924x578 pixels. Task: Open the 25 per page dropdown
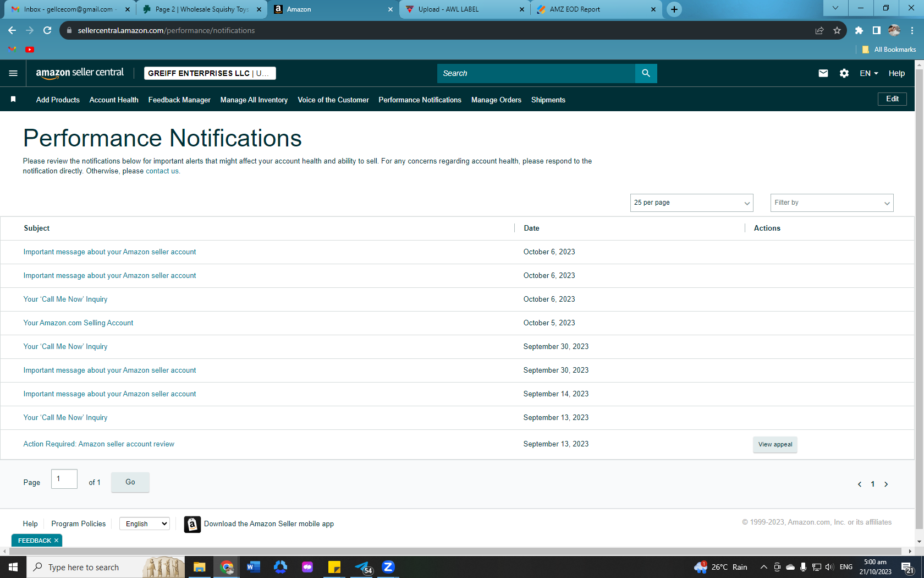pos(691,203)
